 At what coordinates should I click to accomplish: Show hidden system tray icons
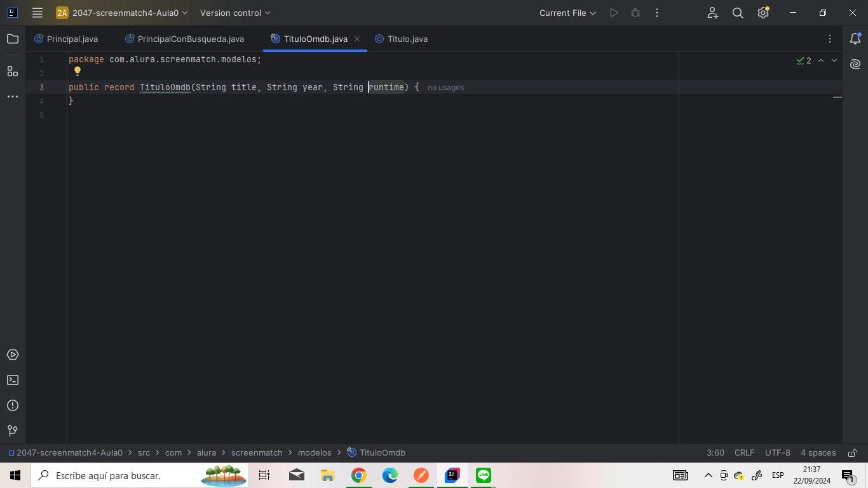[x=708, y=475]
